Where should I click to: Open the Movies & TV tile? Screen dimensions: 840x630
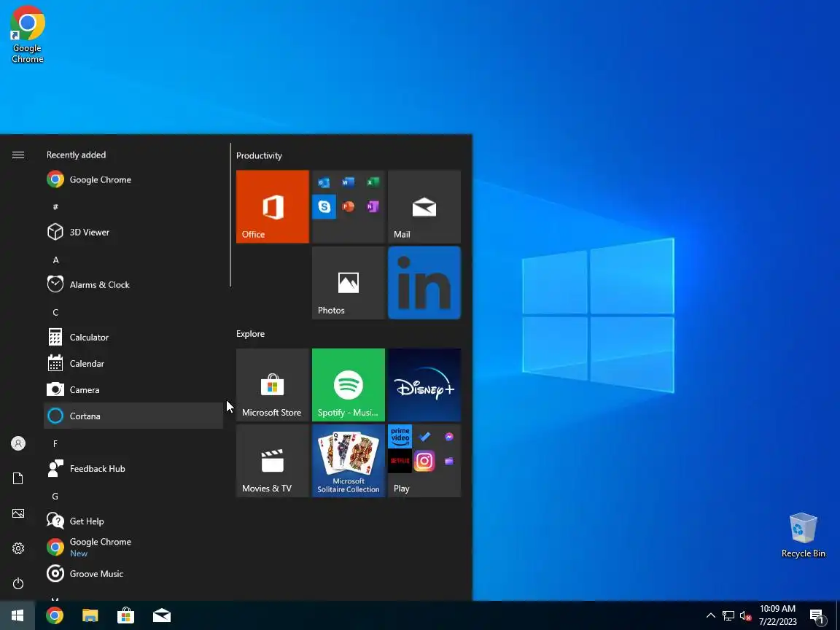[272, 461]
